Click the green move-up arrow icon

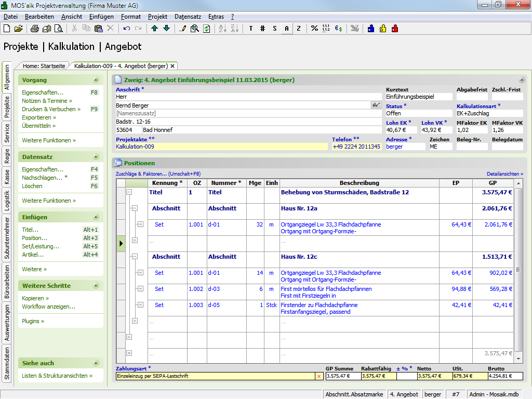click(155, 29)
